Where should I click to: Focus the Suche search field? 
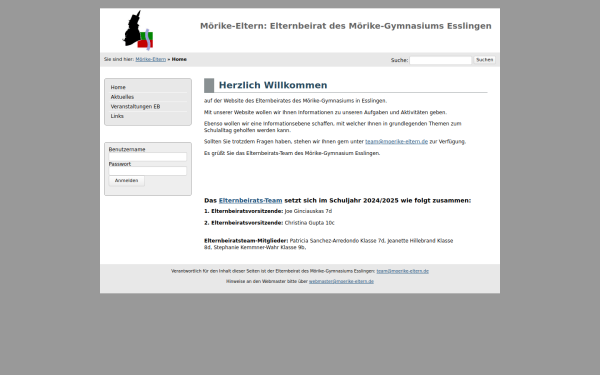tap(440, 60)
